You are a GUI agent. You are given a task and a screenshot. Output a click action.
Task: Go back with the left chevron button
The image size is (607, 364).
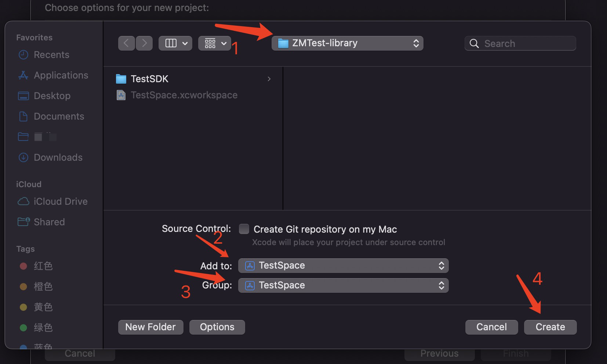(x=126, y=43)
